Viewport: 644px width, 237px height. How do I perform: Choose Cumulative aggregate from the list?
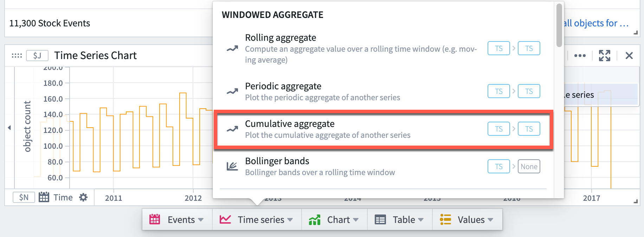pyautogui.click(x=383, y=129)
